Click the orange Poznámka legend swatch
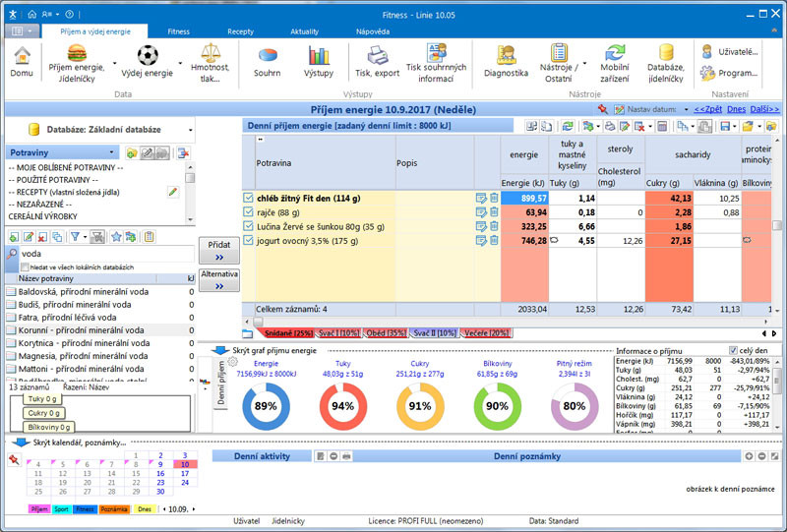The image size is (787, 532). 114,509
